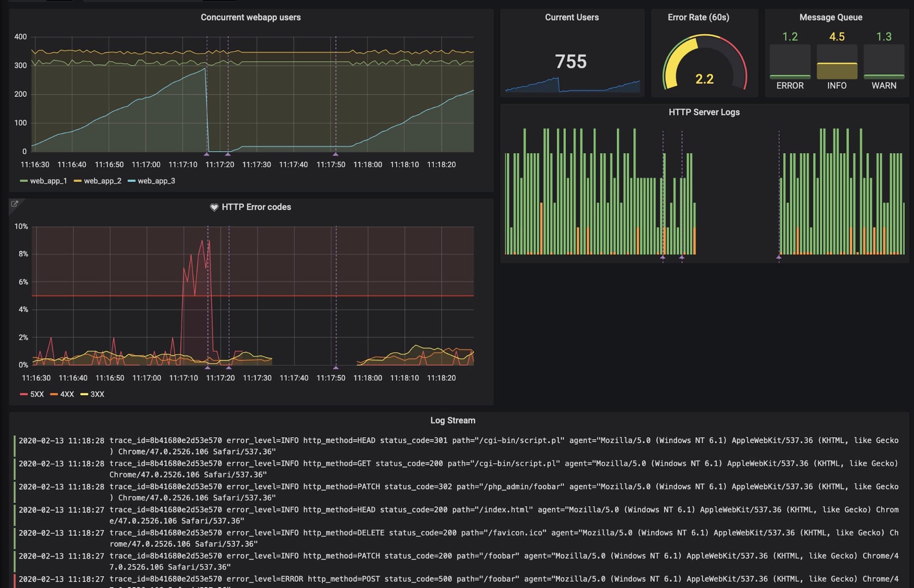Viewport: 914px width, 588px height.
Task: Hide the web_app_2 series via legend
Action: [102, 181]
